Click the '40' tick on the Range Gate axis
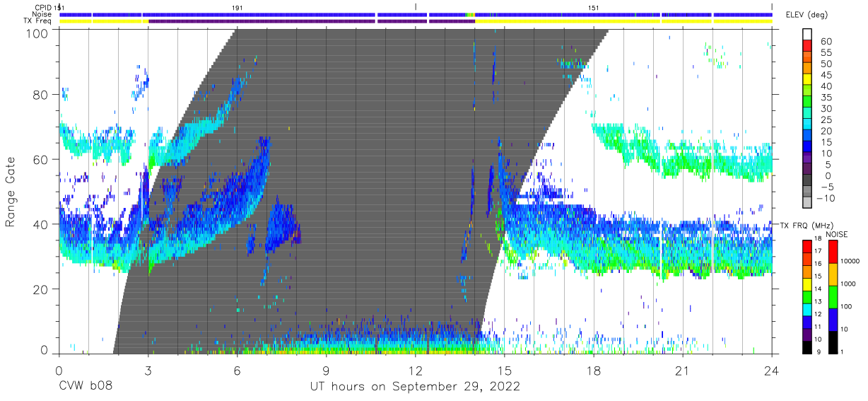Screen dimensions: 868x401 click(42, 224)
